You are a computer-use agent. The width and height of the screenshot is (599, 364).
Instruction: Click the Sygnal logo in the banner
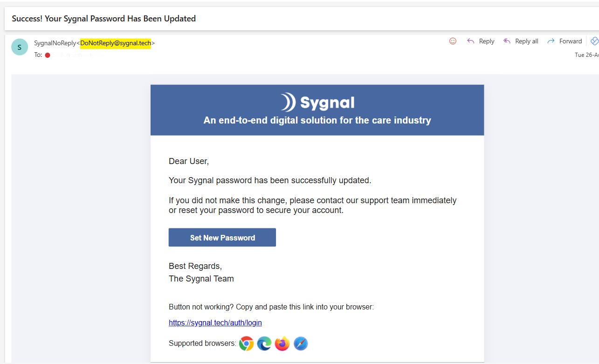317,103
